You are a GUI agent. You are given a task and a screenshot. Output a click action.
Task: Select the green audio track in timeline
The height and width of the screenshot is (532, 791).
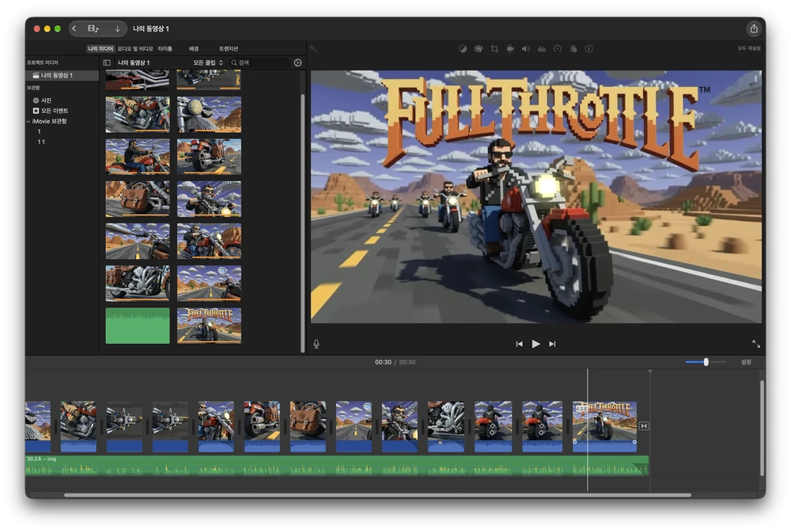point(337,466)
